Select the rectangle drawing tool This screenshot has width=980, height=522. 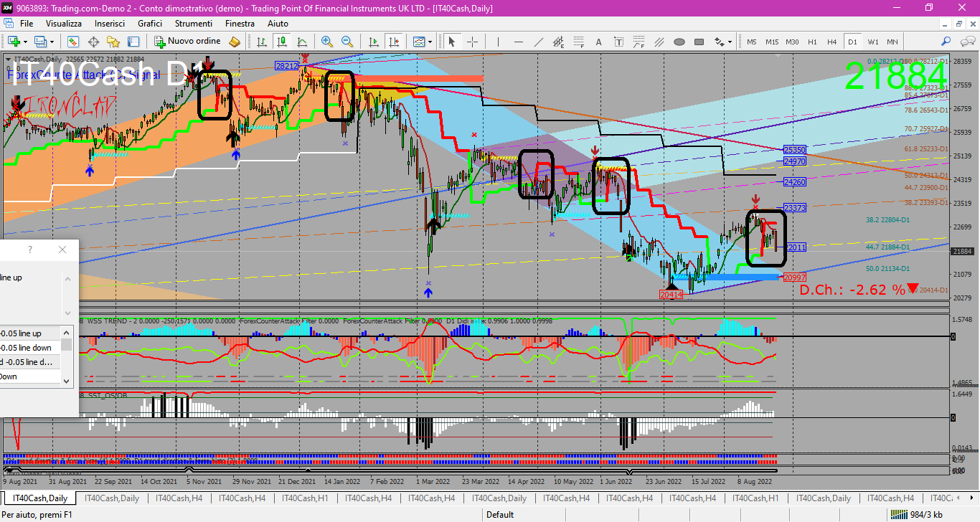tap(699, 42)
